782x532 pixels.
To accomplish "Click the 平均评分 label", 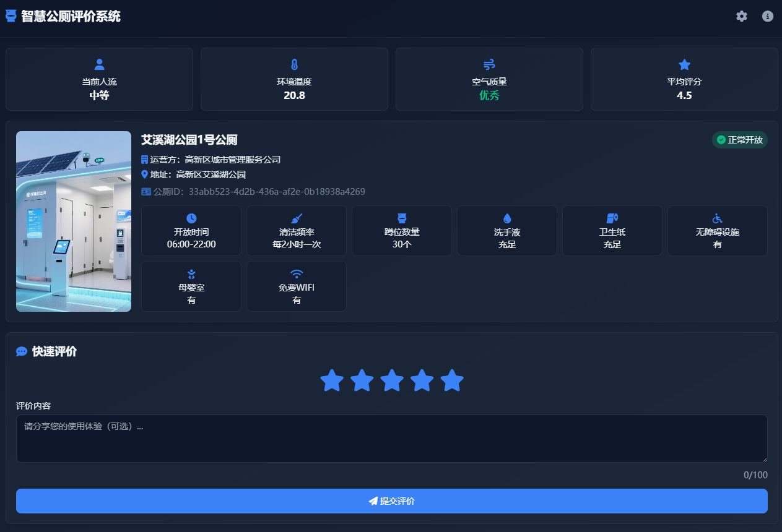I will 684,82.
